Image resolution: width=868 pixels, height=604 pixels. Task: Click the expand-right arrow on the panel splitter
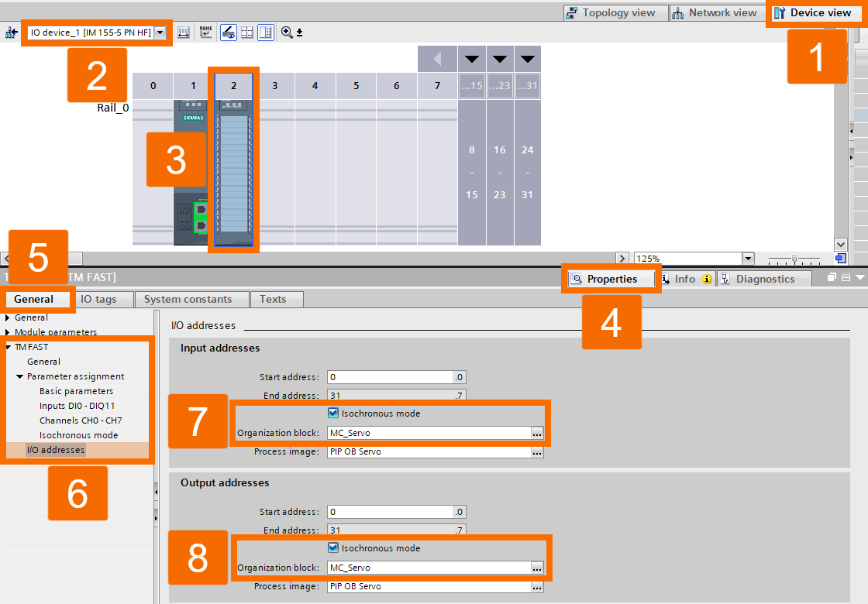point(156,518)
